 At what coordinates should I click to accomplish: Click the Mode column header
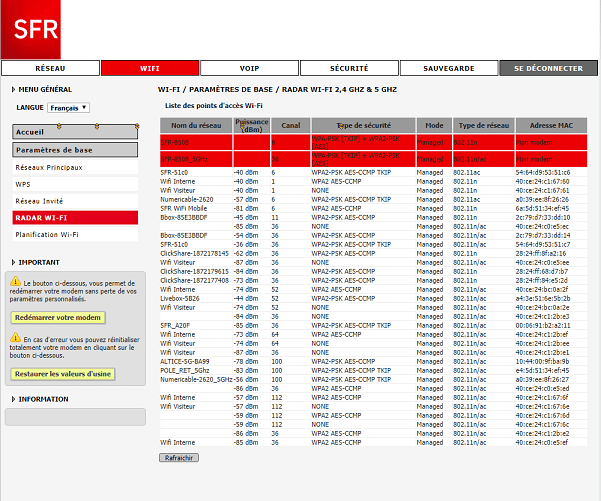point(434,125)
